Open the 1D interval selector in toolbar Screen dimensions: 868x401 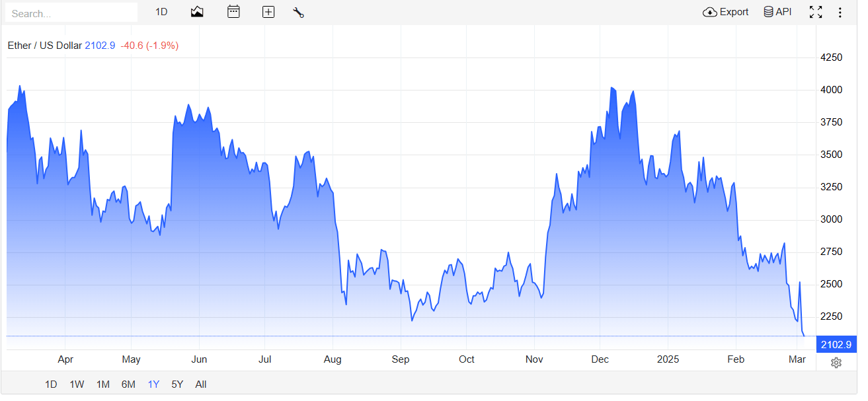tap(161, 12)
